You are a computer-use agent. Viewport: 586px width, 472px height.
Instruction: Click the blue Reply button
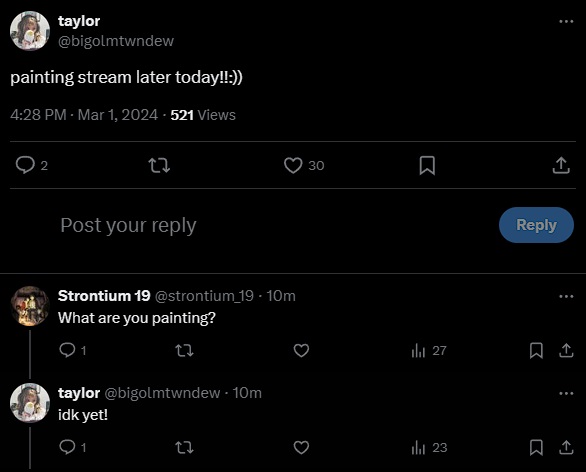pos(536,225)
